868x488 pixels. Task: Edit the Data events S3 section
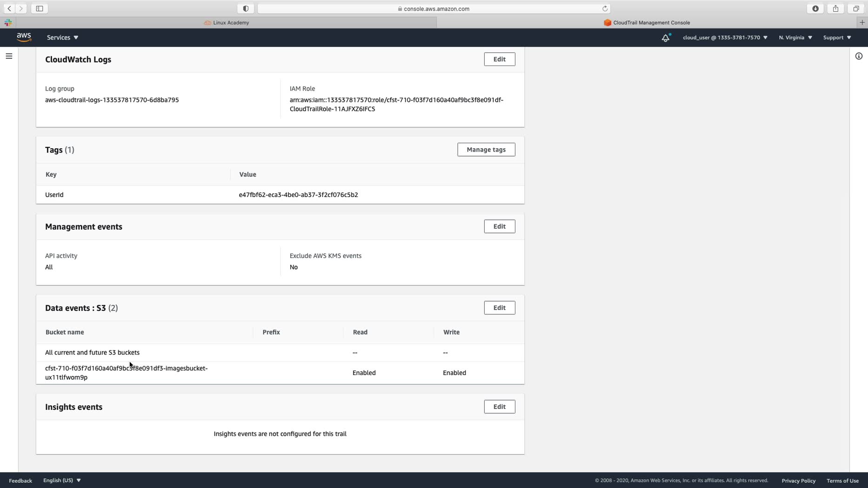coord(500,308)
